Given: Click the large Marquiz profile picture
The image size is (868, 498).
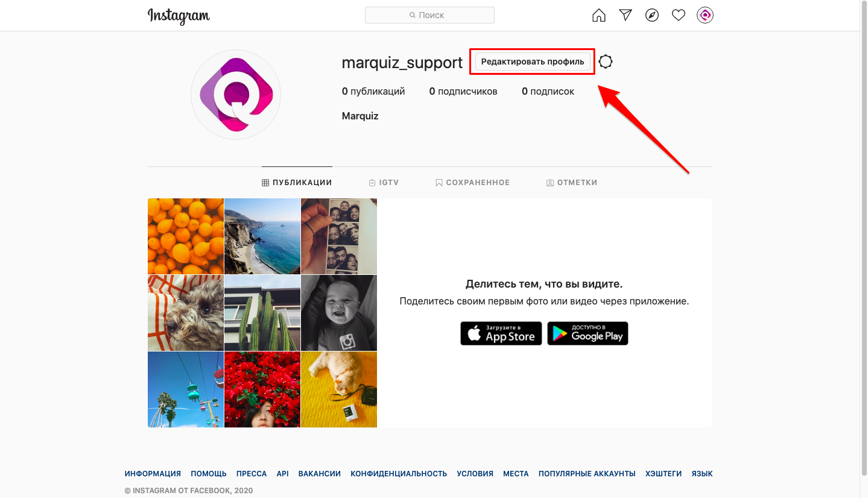Looking at the screenshot, I should tap(236, 95).
